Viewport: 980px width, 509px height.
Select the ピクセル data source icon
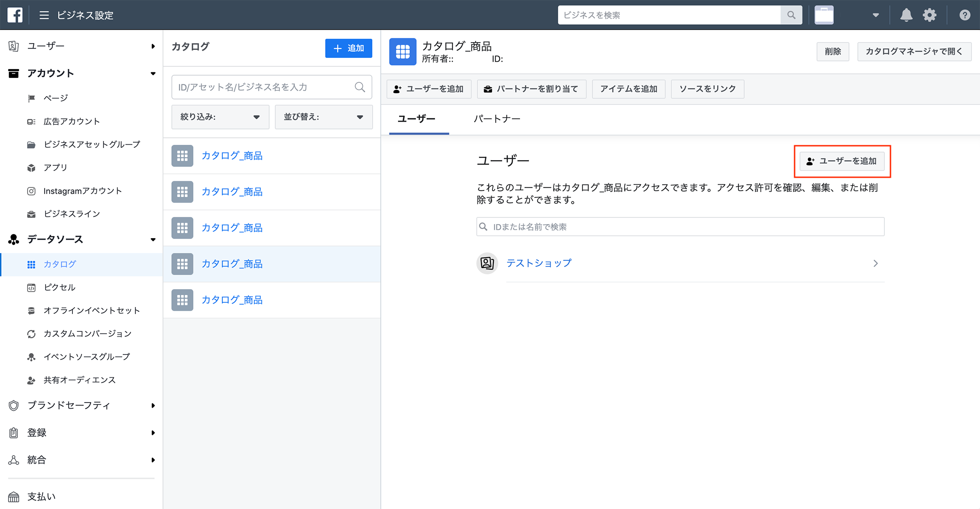31,287
